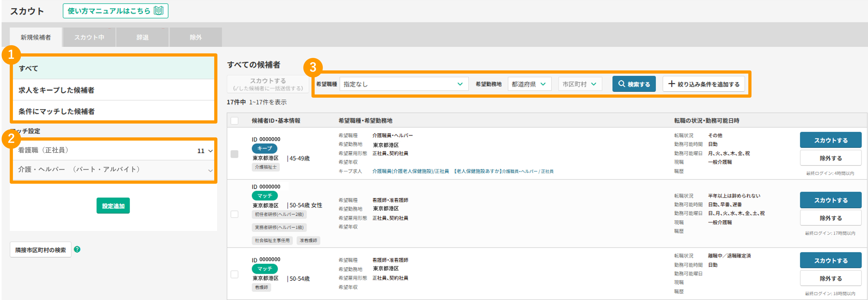Click the 設定追加 button
The height and width of the screenshot is (300, 868).
click(113, 206)
